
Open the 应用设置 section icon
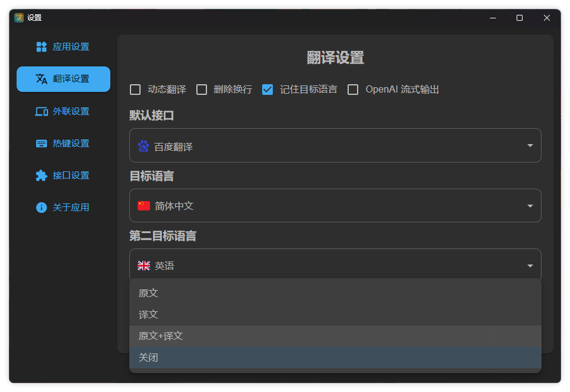tap(42, 47)
